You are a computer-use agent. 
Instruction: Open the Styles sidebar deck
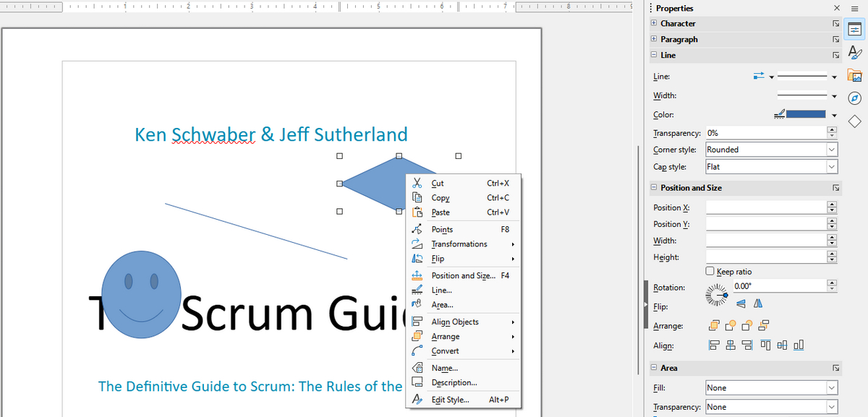(854, 51)
